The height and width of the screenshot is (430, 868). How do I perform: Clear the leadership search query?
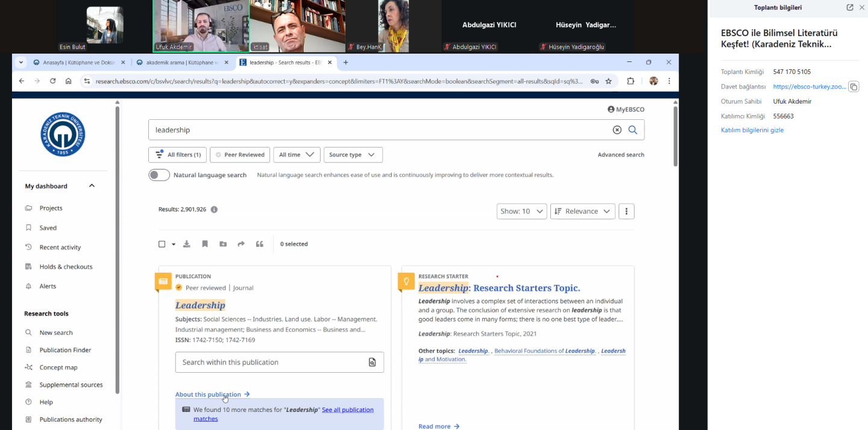click(x=617, y=129)
